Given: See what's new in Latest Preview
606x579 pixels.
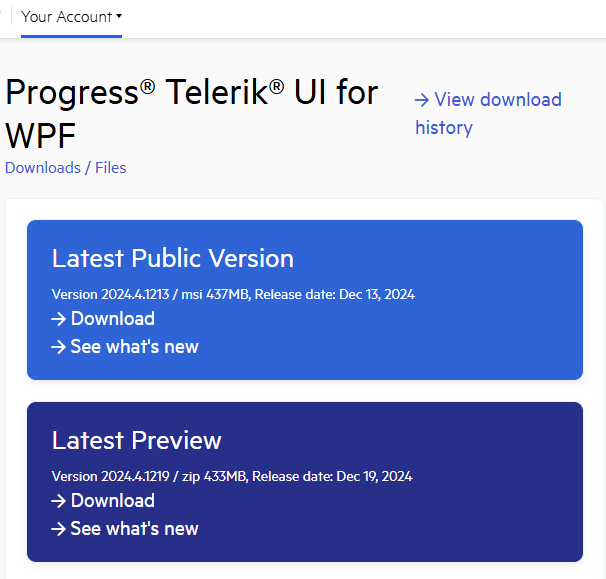Looking at the screenshot, I should [x=134, y=529].
